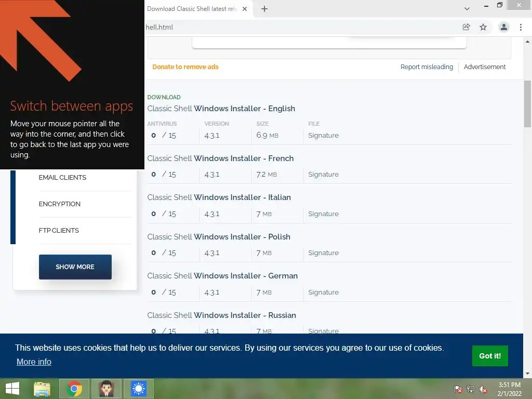532x399 pixels.
Task: Download Classic Shell Windows Installer - French
Action: [220, 158]
